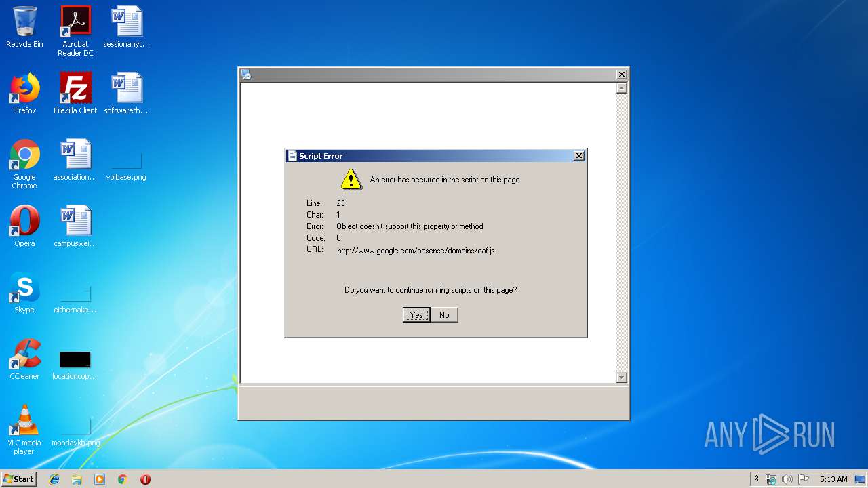
Task: Open FileZilla Client shortcut
Action: tap(75, 94)
